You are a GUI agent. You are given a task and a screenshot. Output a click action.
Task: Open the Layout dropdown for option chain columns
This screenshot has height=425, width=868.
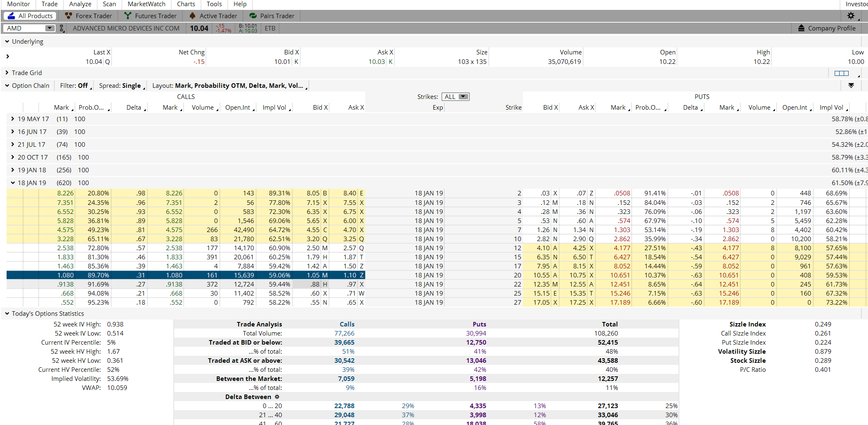click(x=230, y=86)
